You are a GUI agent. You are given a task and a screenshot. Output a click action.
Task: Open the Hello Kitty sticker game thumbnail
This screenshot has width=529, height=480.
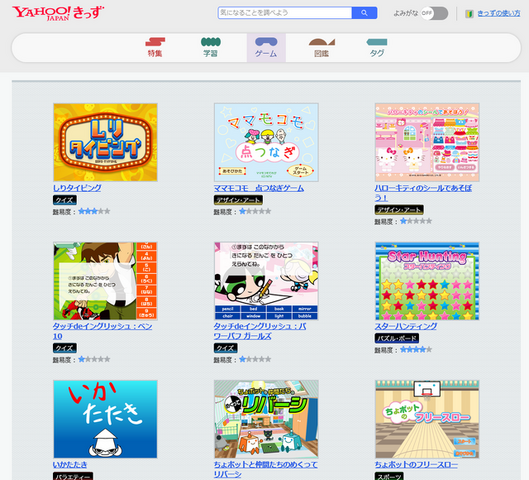(x=427, y=142)
